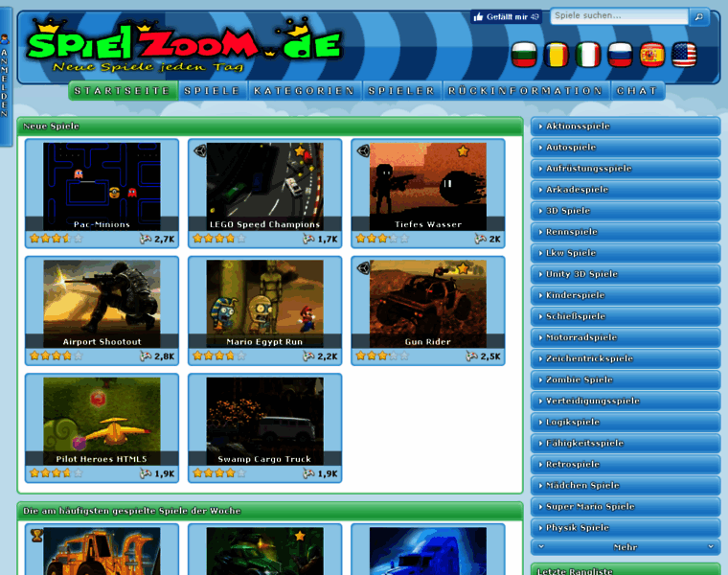
Task: Open the Pac-Minions game thumbnail
Action: coord(102,186)
